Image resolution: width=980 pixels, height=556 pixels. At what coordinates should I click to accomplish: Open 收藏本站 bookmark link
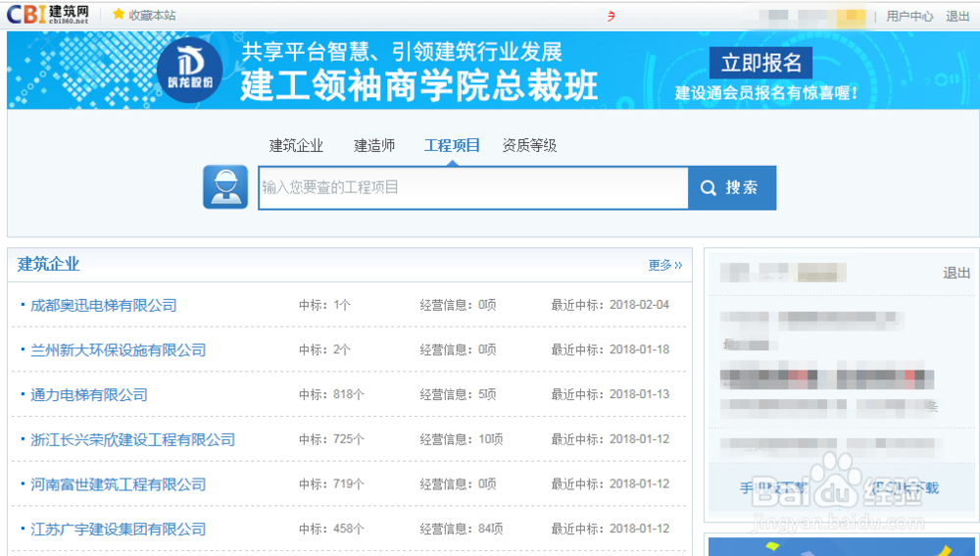(152, 15)
